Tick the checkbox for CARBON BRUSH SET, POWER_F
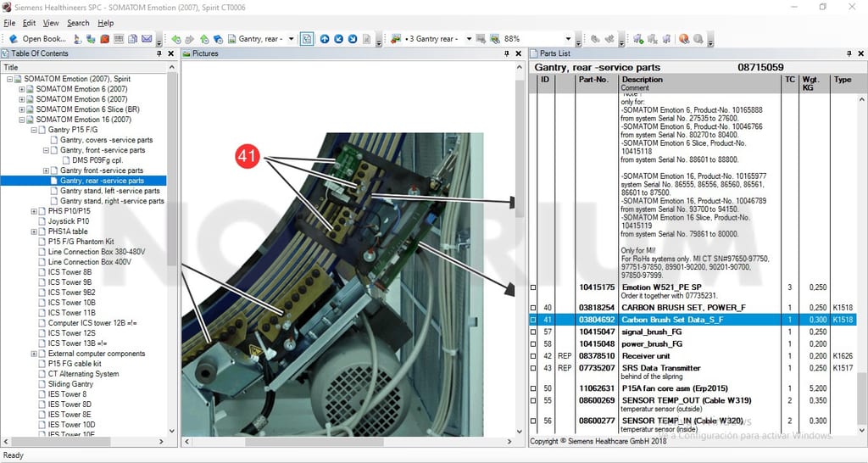The image size is (868, 463). (x=533, y=308)
